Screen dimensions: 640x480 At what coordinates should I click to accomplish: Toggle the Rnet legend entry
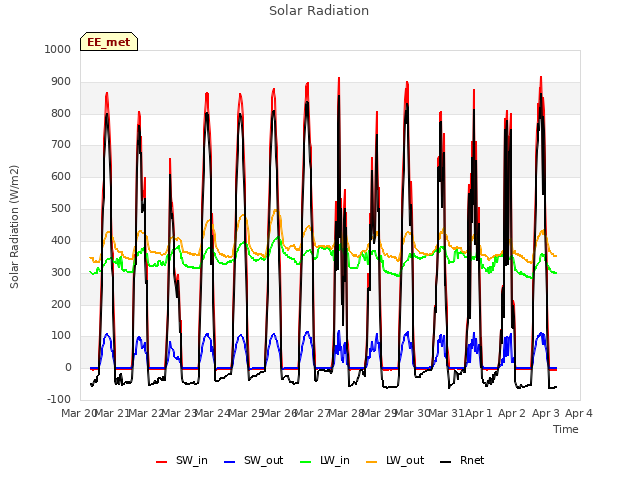[x=462, y=460]
